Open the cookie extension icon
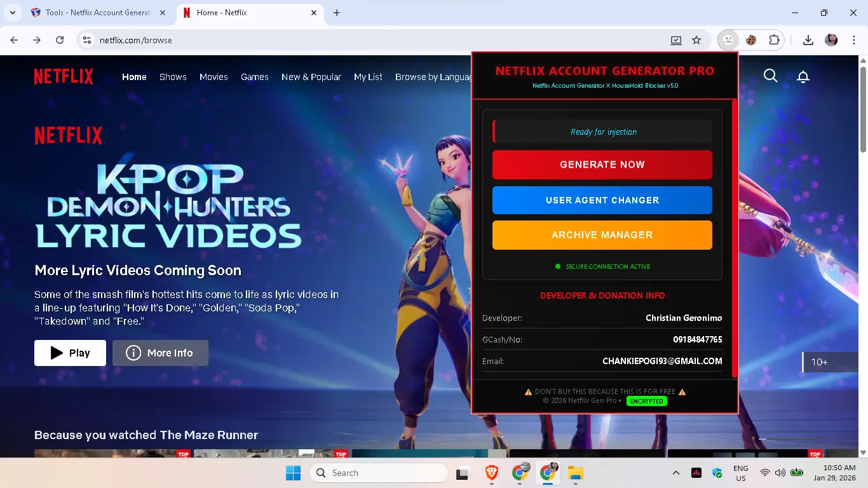This screenshot has width=868, height=488. [751, 40]
